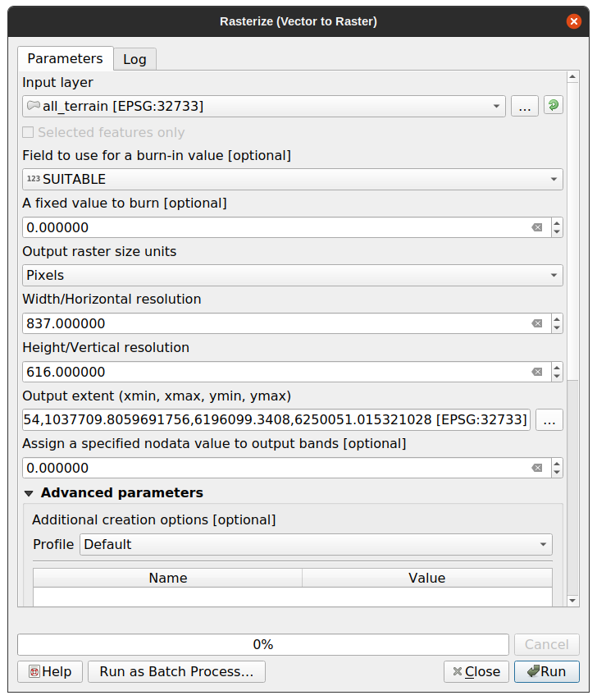
Task: Open input layer browse options button
Action: pos(525,106)
